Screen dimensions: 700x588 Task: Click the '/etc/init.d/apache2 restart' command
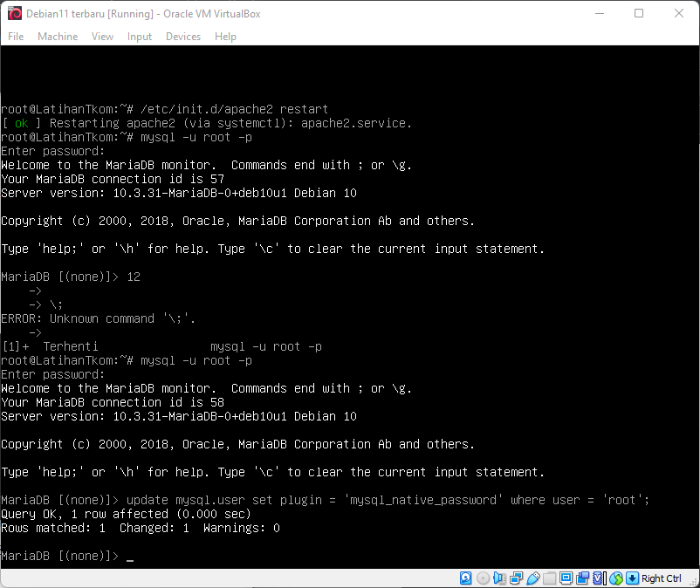point(234,109)
